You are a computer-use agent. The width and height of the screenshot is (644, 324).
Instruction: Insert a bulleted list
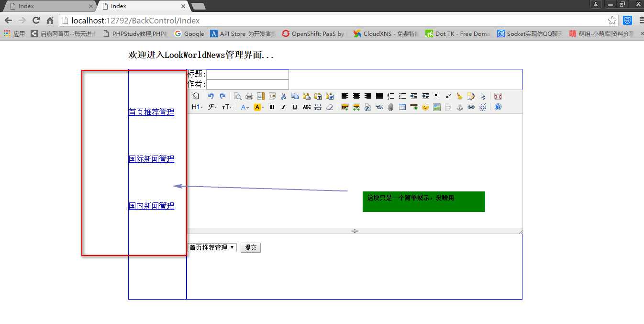402,96
